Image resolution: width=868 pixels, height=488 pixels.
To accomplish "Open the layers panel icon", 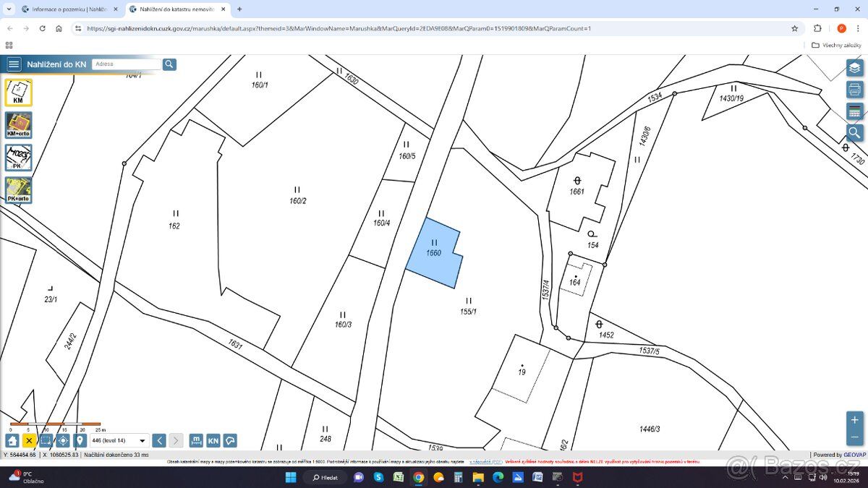I will 855,68.
